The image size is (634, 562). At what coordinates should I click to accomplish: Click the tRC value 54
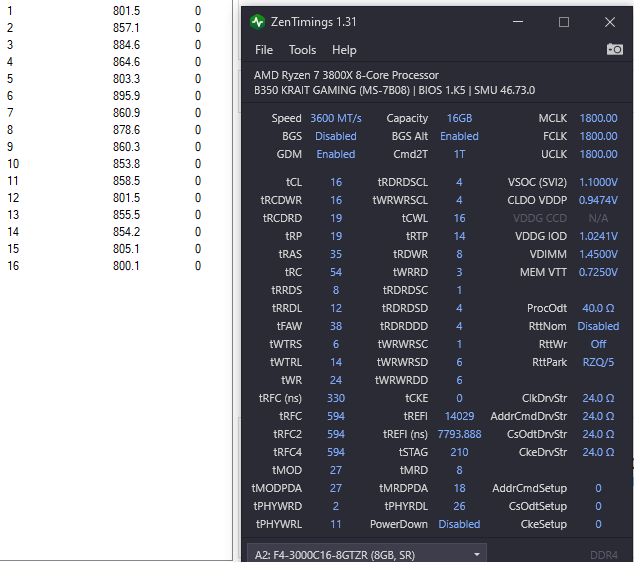(x=336, y=272)
